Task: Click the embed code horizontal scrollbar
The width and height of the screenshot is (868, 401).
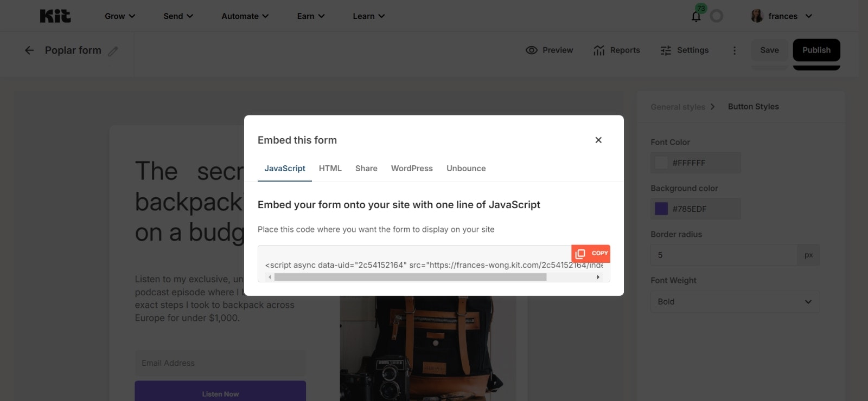Action: point(410,277)
